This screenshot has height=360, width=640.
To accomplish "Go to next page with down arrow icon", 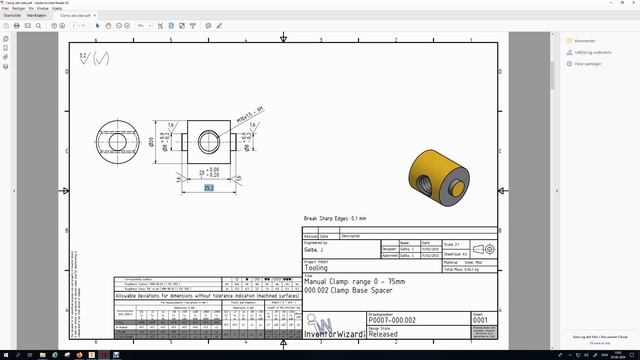I will click(x=62, y=26).
